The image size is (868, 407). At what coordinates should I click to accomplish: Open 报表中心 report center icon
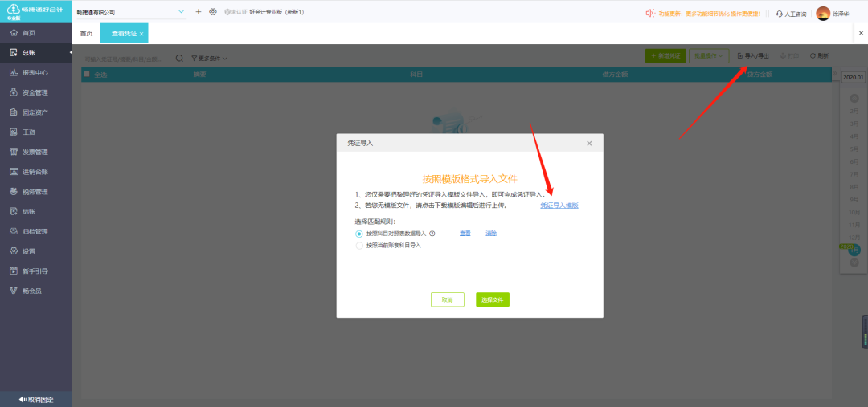click(14, 73)
